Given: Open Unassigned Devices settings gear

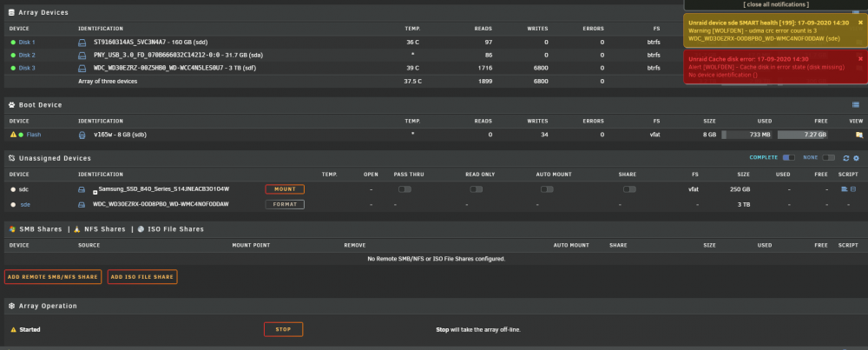Looking at the screenshot, I should pyautogui.click(x=856, y=158).
